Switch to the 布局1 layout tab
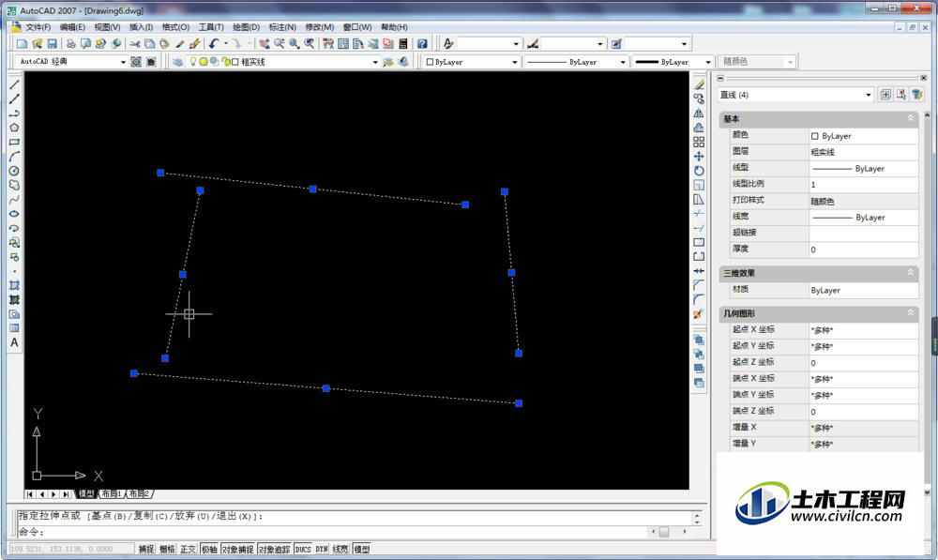Image resolution: width=938 pixels, height=560 pixels. pos(112,493)
